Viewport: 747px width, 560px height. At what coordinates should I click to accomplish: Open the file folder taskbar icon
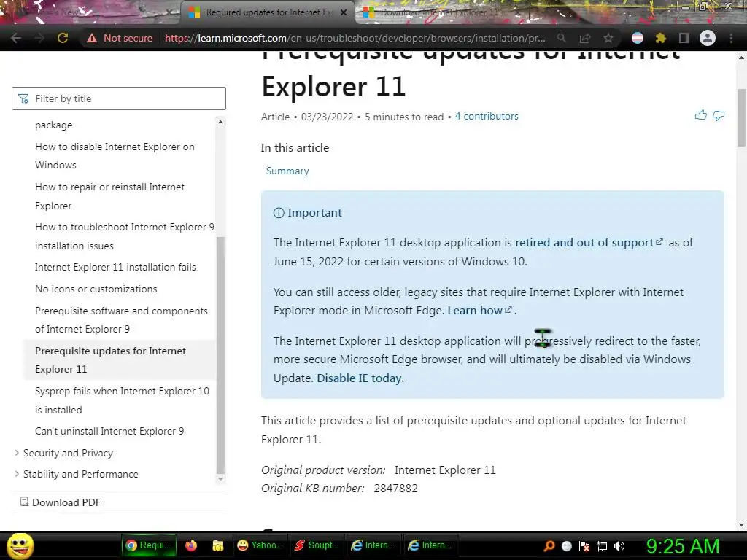(x=217, y=545)
